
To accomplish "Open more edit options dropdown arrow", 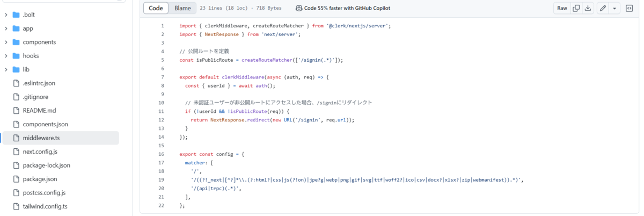I will 614,8.
